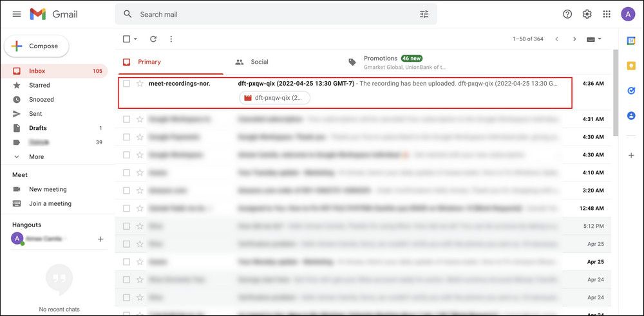Star the 4:10 AM email
This screenshot has width=644, height=316.
(140, 172)
